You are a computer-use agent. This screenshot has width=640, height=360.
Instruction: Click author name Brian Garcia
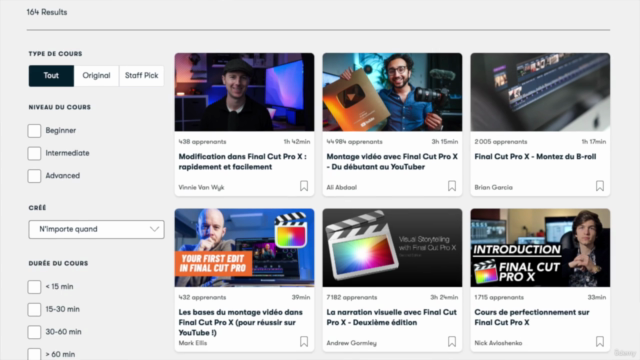click(493, 187)
